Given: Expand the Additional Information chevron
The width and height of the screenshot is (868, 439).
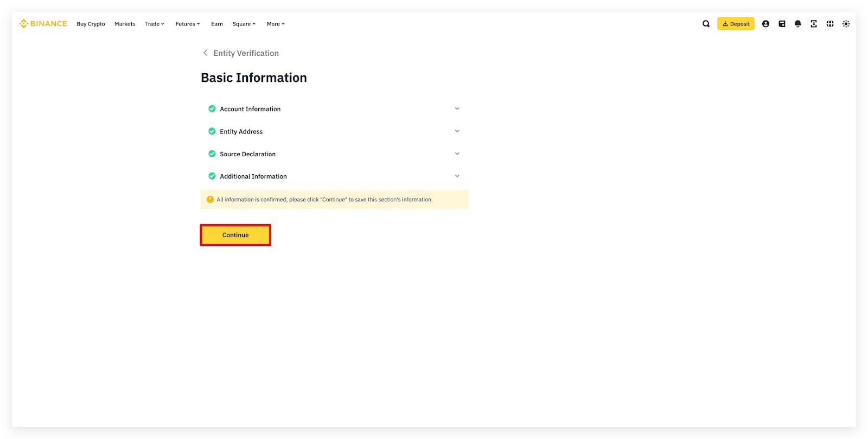Looking at the screenshot, I should pyautogui.click(x=457, y=176).
